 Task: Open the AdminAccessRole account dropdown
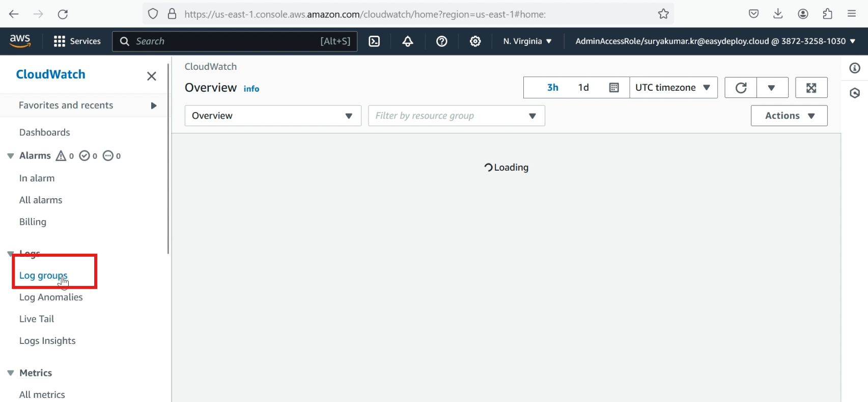715,41
